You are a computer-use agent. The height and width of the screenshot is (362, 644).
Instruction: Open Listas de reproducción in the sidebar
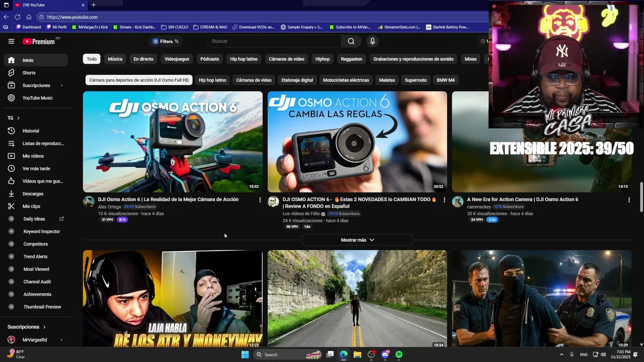35,143
